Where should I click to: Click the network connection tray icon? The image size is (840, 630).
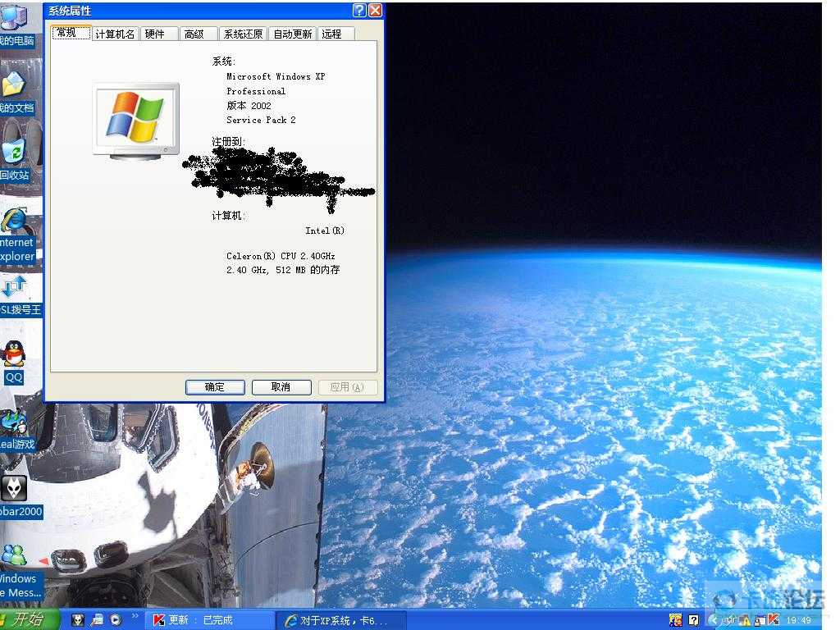[x=731, y=620]
